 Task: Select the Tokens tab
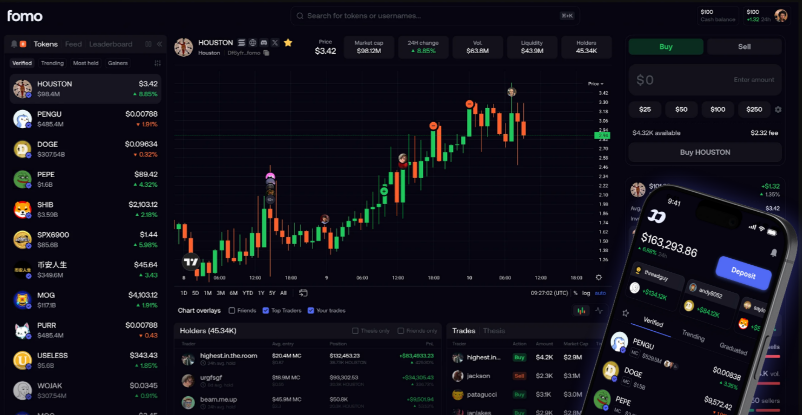(x=46, y=44)
